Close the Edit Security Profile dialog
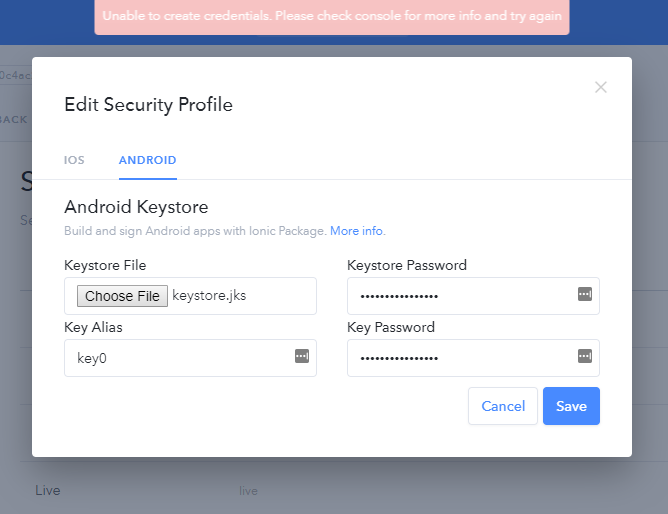 click(x=601, y=87)
